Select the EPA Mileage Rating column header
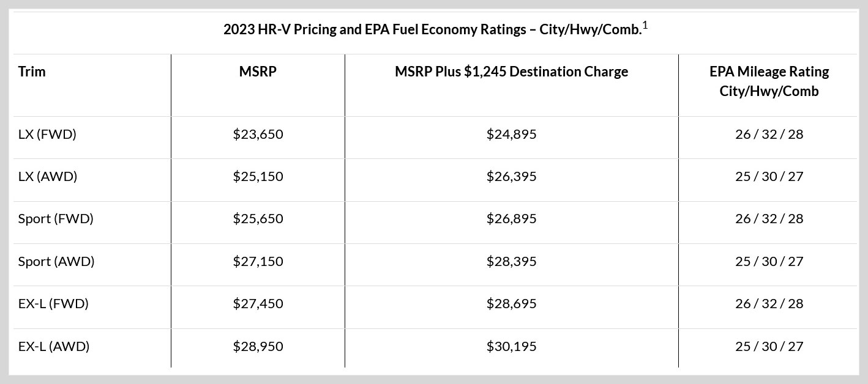Viewport: 868px width, 384px height. click(x=769, y=81)
